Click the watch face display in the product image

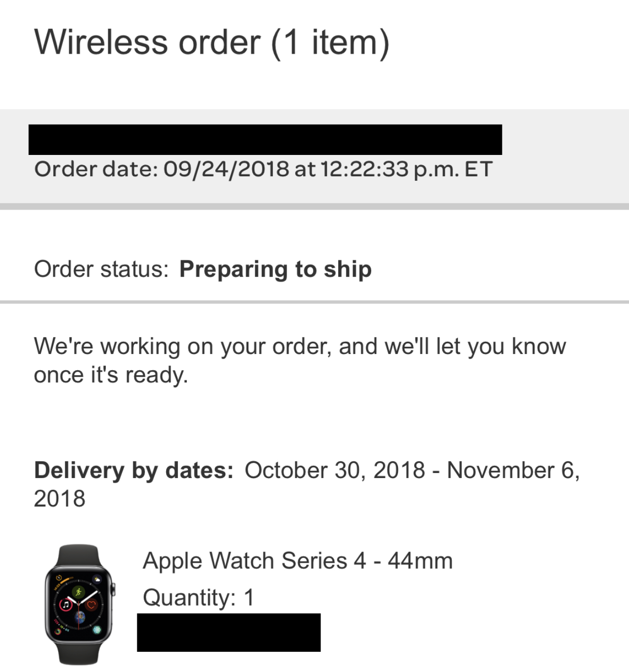tap(78, 604)
